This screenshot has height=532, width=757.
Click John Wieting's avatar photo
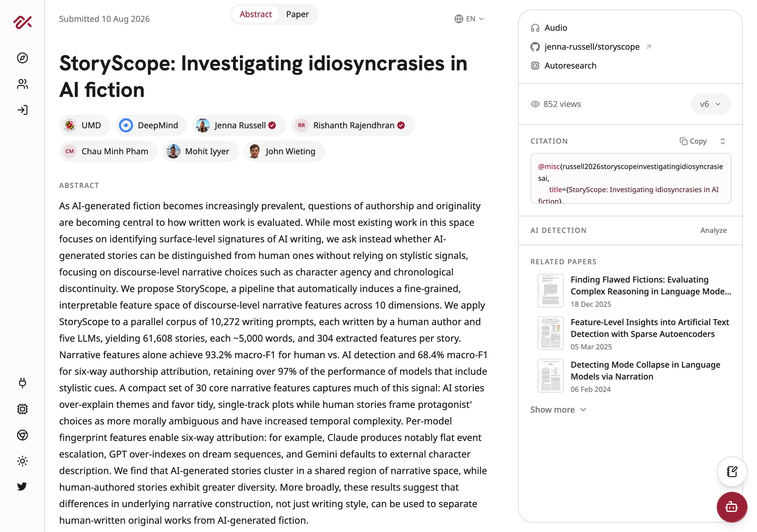pyautogui.click(x=254, y=151)
